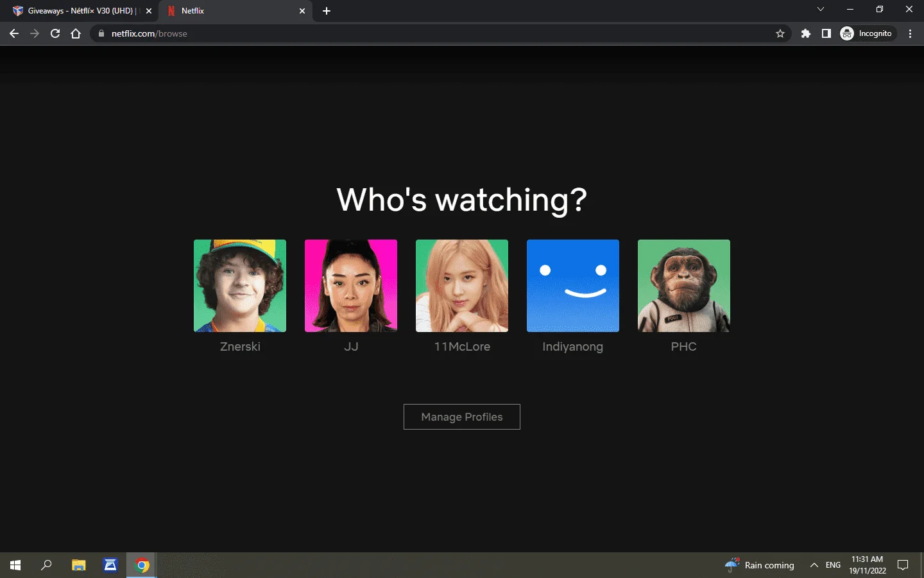The image size is (924, 578).
Task: Show hidden system tray icons
Action: click(x=814, y=565)
